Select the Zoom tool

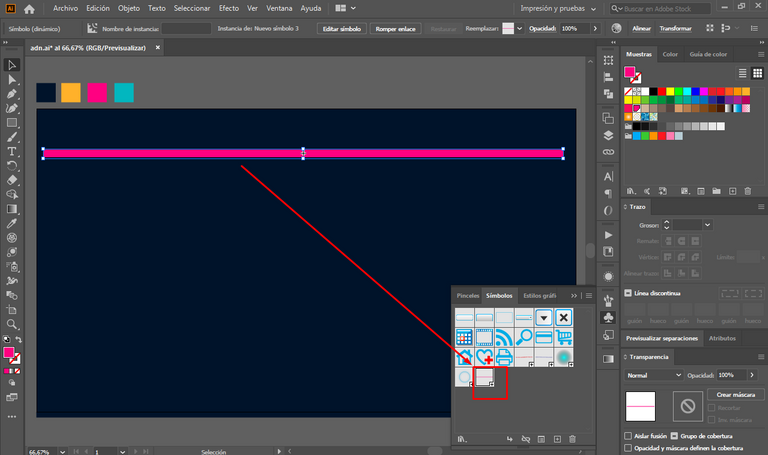tap(12, 324)
